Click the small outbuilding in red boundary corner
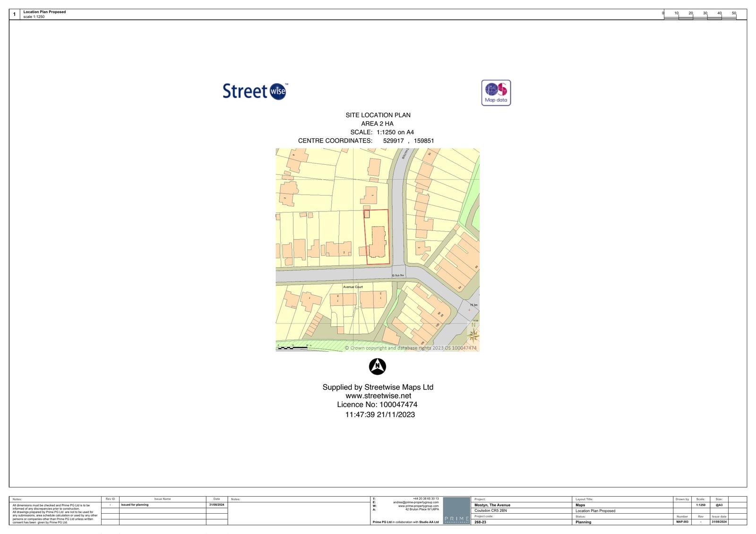756x534 pixels. (367, 214)
